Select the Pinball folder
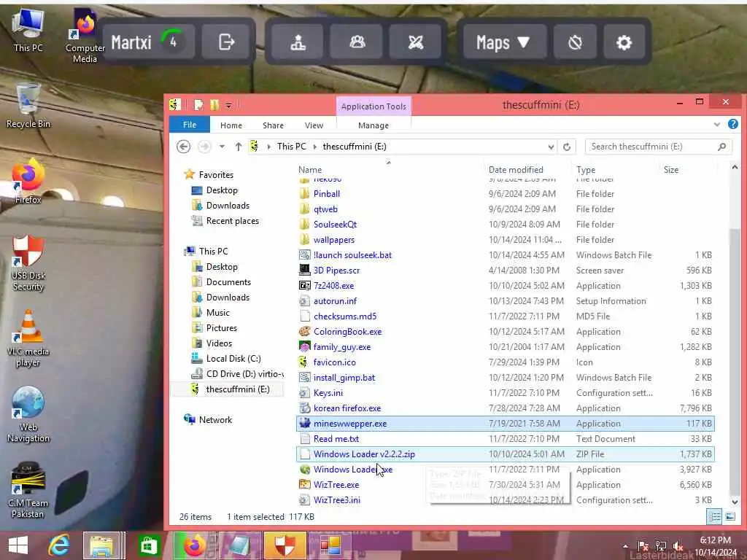This screenshot has height=560, width=747. tap(326, 194)
